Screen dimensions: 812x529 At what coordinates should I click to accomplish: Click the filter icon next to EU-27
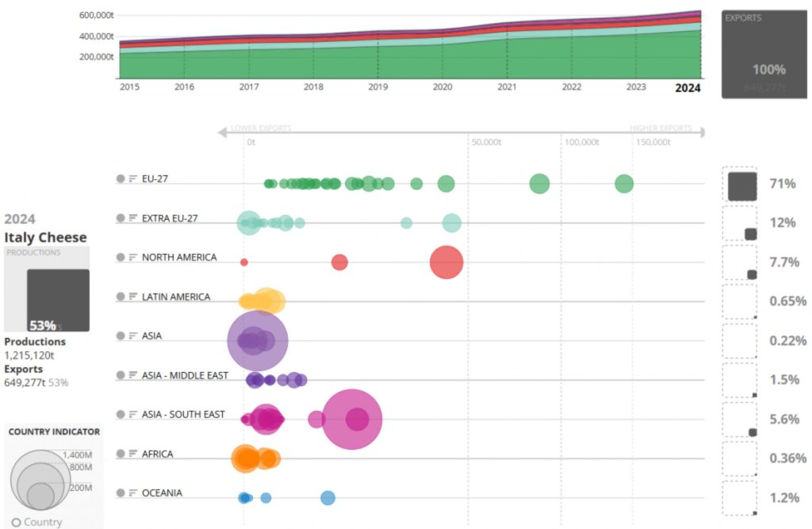click(x=132, y=178)
